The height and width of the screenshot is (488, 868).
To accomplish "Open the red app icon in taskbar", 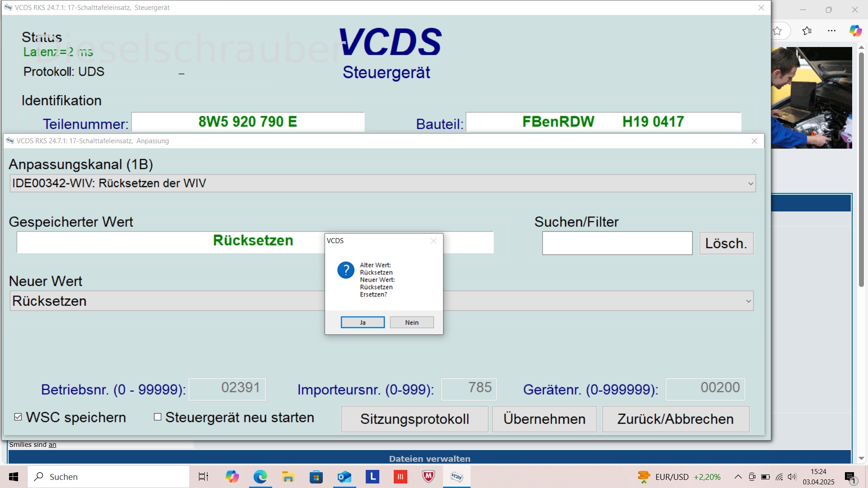I will [x=401, y=477].
